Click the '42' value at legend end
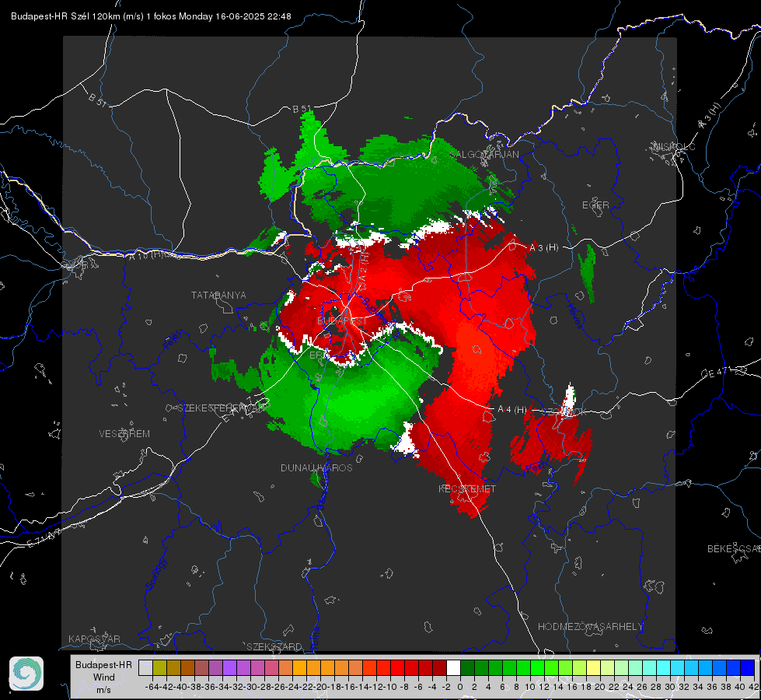 (x=753, y=687)
